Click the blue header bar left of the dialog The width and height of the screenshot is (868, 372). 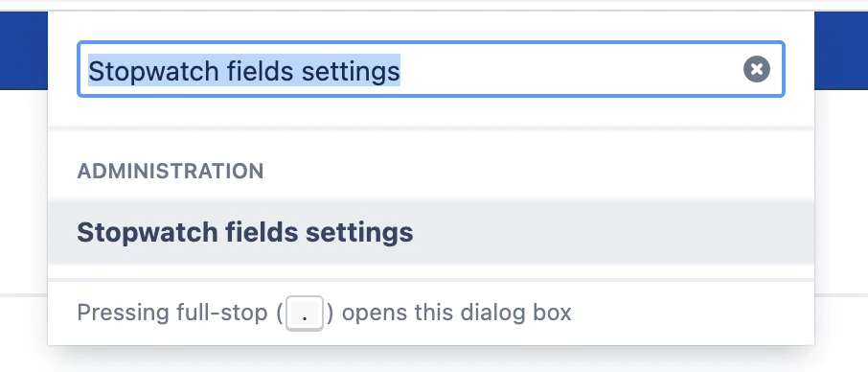tap(24, 51)
